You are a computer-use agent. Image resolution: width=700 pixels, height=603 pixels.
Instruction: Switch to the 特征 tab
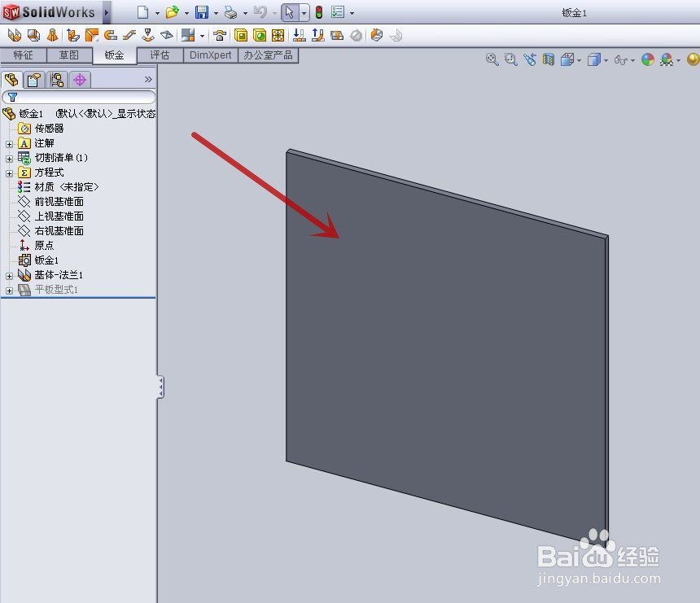(x=24, y=55)
